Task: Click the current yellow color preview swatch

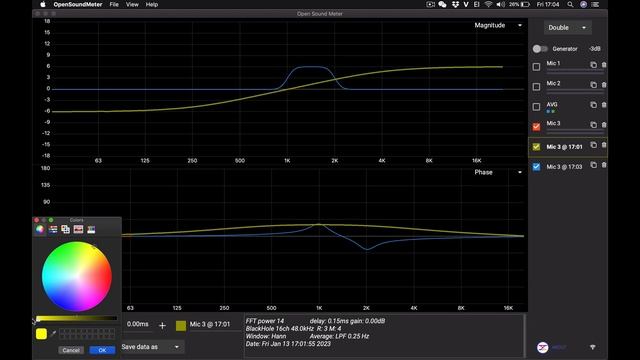Action: [41, 334]
